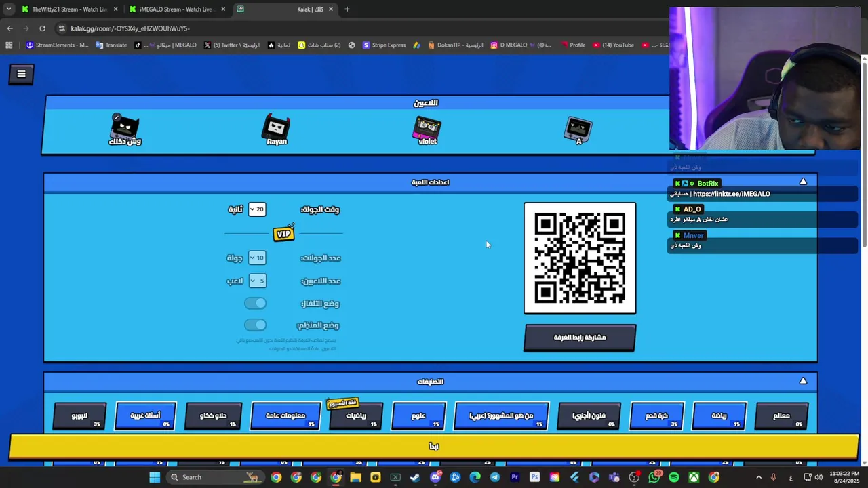Open the StreamElements bookmark
Viewport: 868px width, 488px height.
coord(56,45)
